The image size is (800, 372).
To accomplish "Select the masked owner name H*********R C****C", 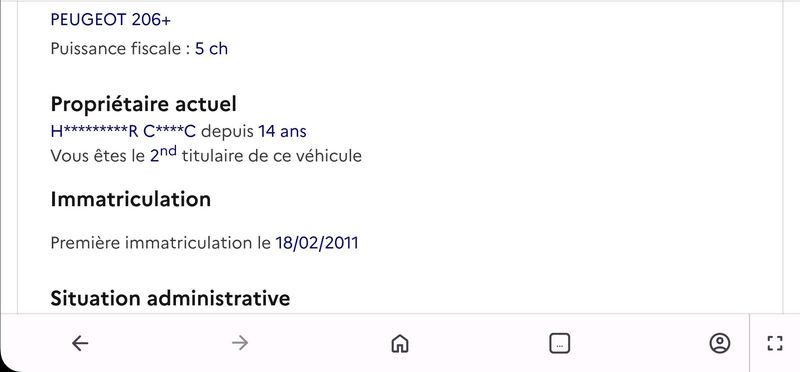I will click(123, 132).
